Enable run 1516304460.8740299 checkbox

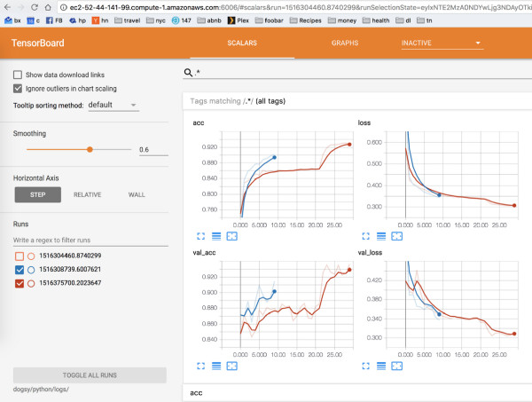(x=20, y=257)
